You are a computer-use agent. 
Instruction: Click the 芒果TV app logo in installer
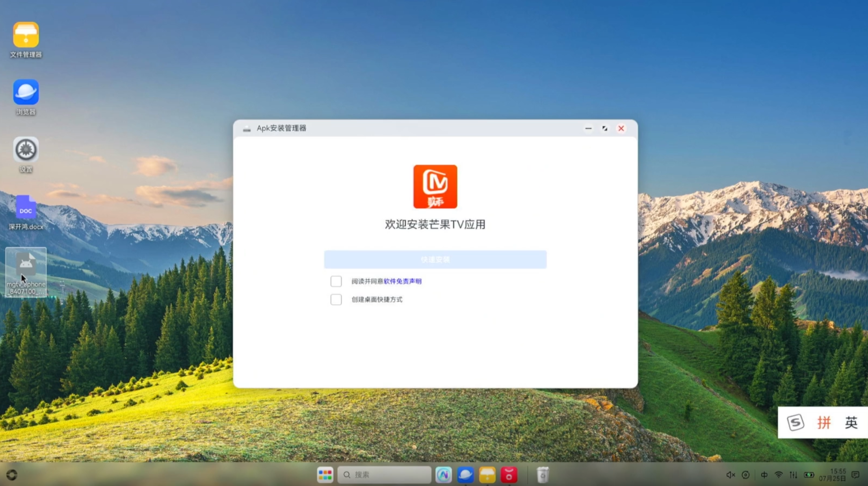click(x=435, y=186)
